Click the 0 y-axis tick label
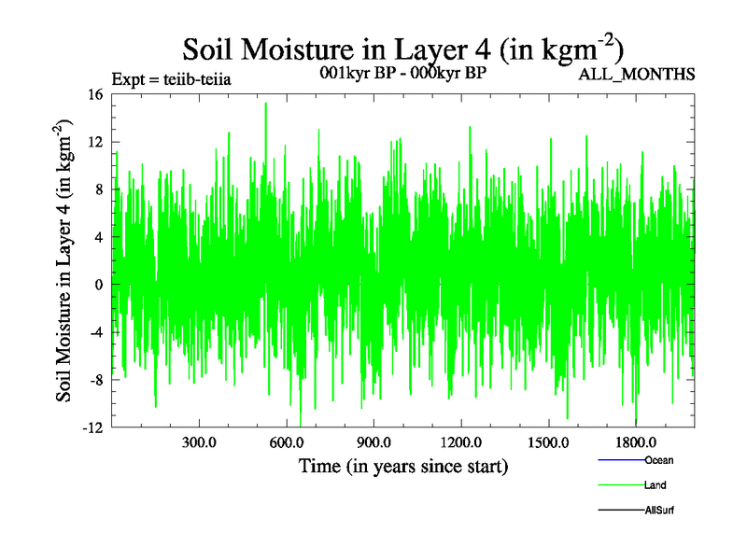 (x=100, y=285)
